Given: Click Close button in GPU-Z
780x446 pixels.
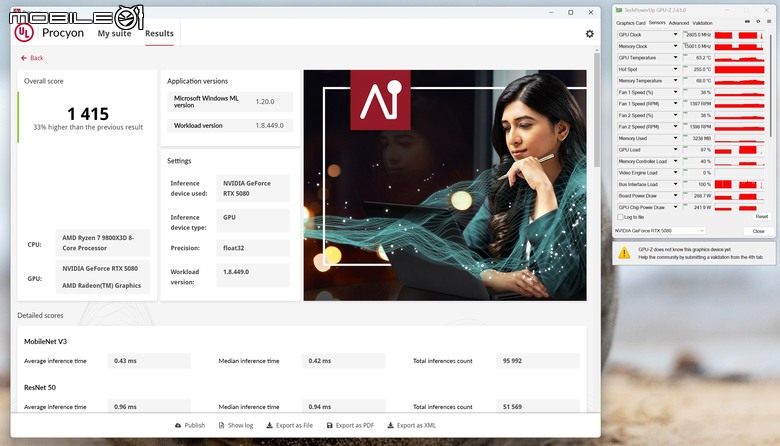Looking at the screenshot, I should point(758,231).
